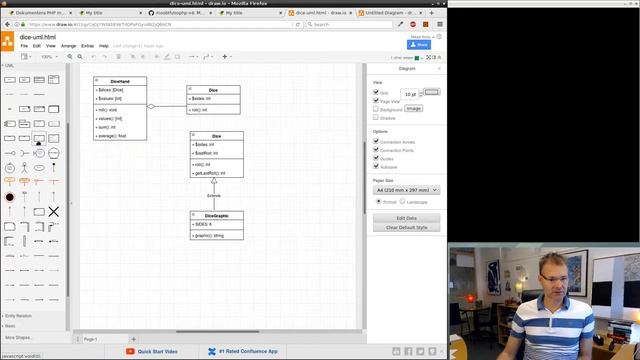This screenshot has height=360, width=640.
Task: Click the line color pencil icon
Action: pyautogui.click(x=167, y=57)
